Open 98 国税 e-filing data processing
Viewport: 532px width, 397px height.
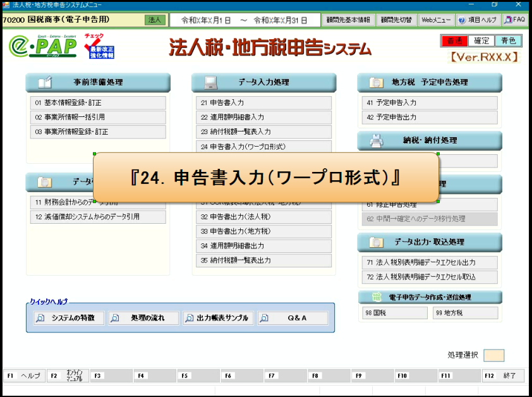tap(394, 313)
